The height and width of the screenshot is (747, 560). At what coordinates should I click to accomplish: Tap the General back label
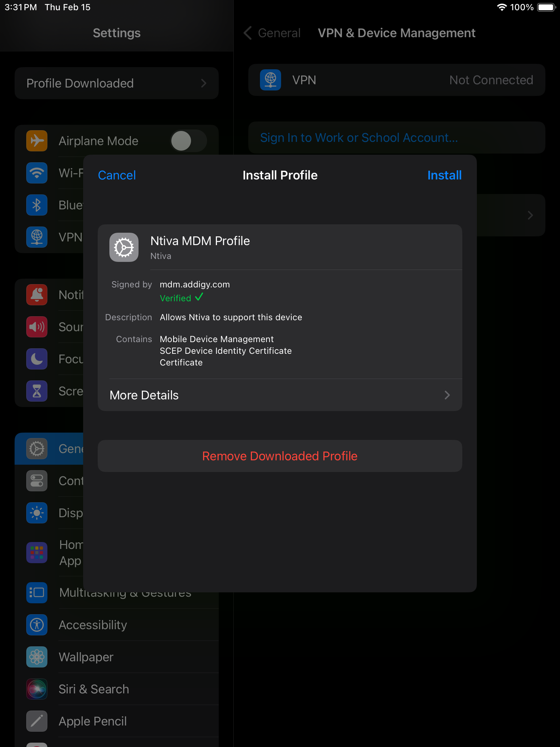[279, 33]
